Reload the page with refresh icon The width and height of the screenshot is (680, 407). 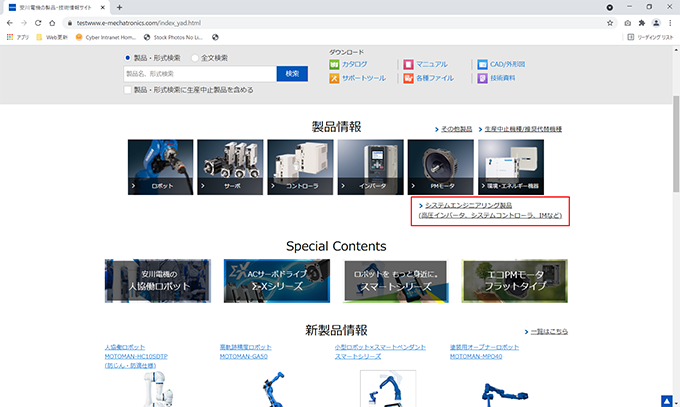(38, 23)
